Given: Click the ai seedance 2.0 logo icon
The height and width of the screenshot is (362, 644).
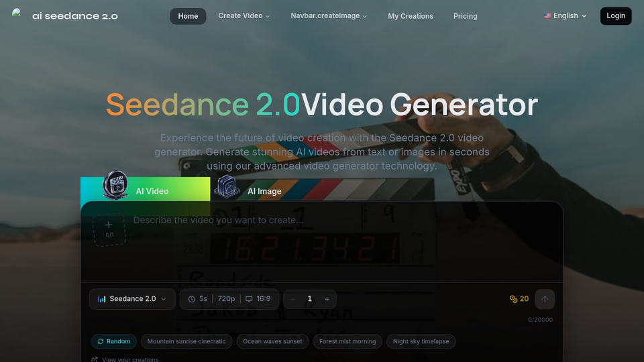Looking at the screenshot, I should [x=16, y=13].
